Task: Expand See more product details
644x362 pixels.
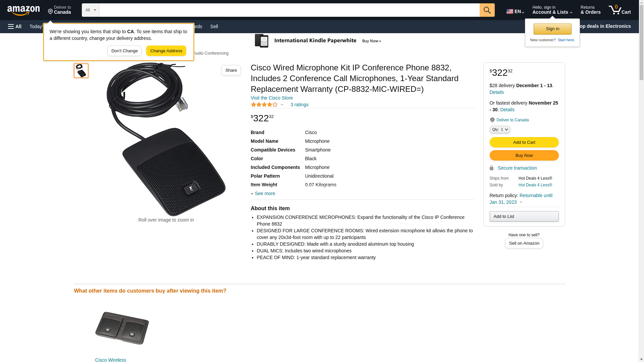Action: [263, 193]
